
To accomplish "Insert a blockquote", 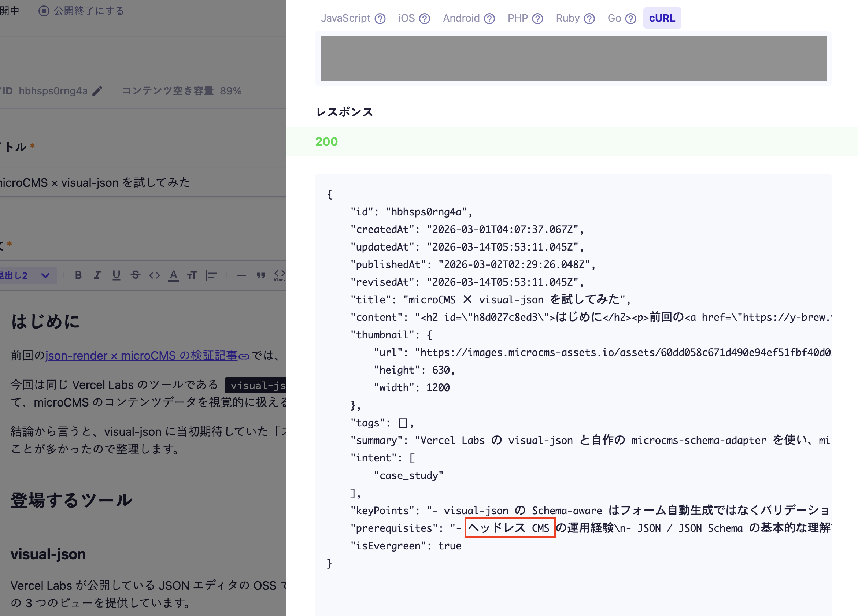I will (260, 275).
